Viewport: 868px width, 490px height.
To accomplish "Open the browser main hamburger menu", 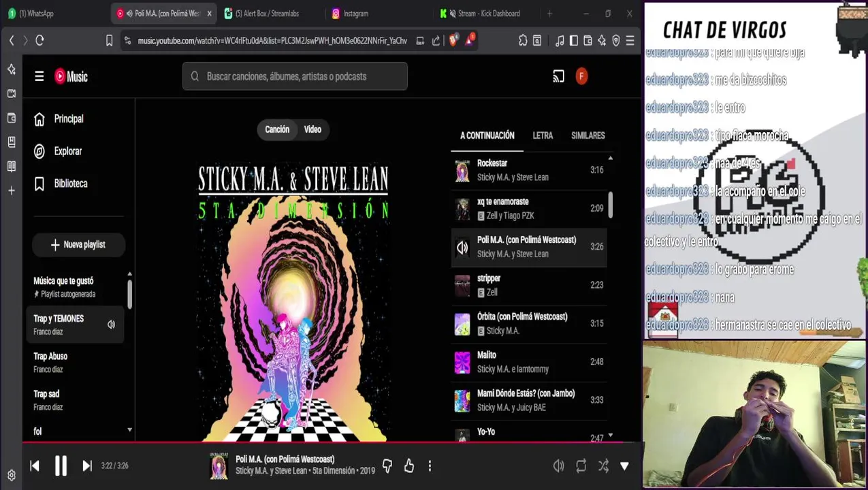I will [x=630, y=41].
